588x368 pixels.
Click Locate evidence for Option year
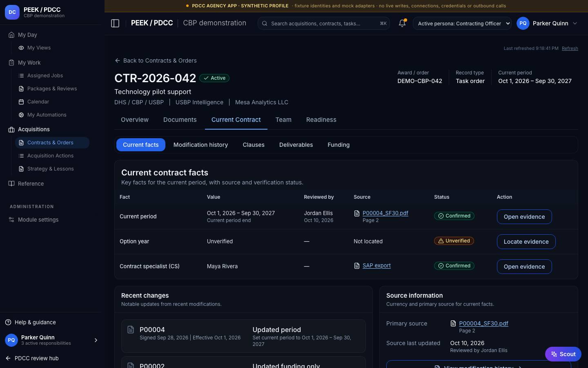click(526, 242)
